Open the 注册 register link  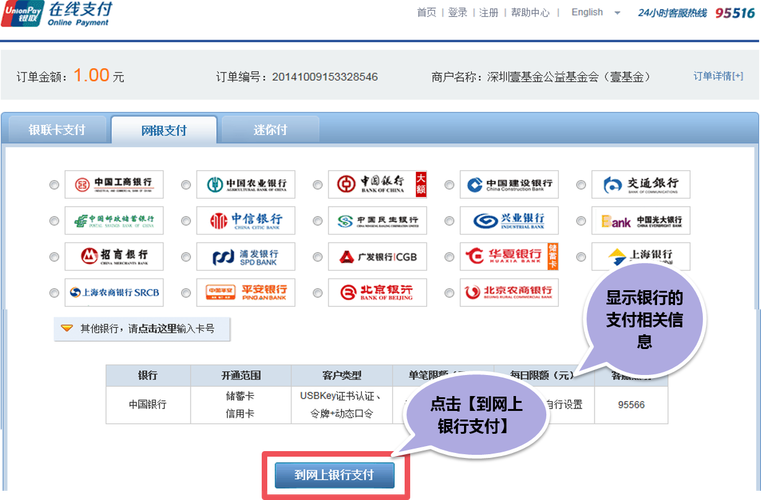click(489, 13)
